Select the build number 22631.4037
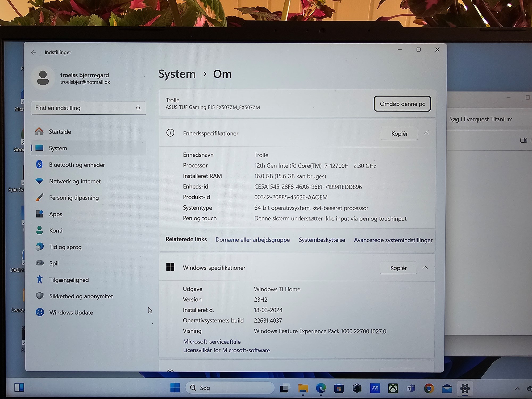This screenshot has height=399, width=532. click(268, 321)
